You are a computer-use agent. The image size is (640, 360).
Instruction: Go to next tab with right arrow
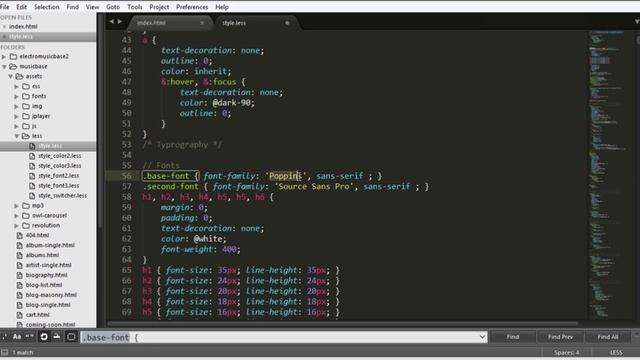(120, 22)
